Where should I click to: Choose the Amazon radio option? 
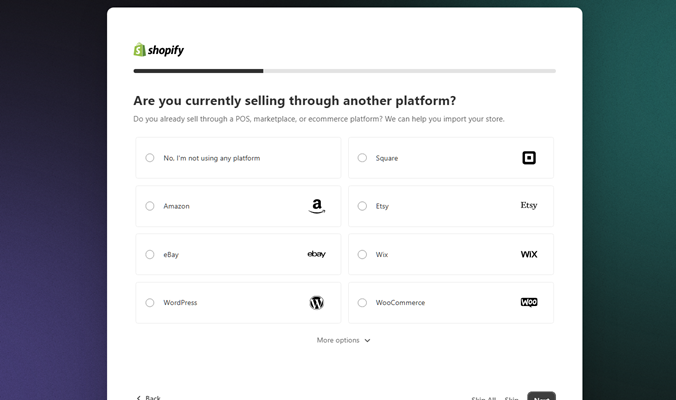150,206
